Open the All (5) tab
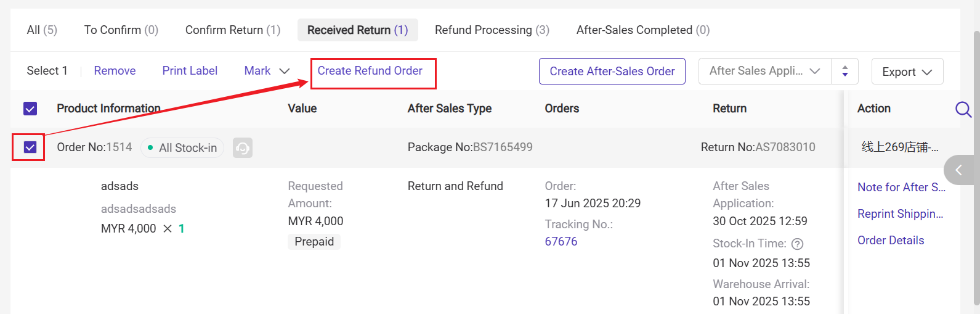Screen dimensions: 980x314 [x=42, y=30]
